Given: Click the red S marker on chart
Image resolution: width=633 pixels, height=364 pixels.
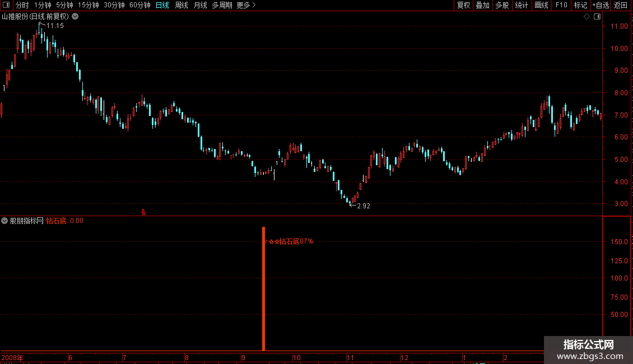Looking at the screenshot, I should (x=143, y=212).
